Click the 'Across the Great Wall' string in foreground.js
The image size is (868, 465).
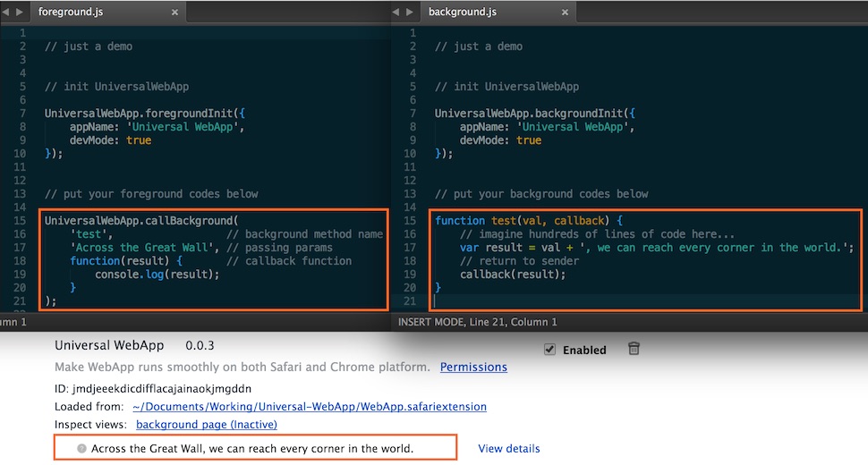point(141,248)
